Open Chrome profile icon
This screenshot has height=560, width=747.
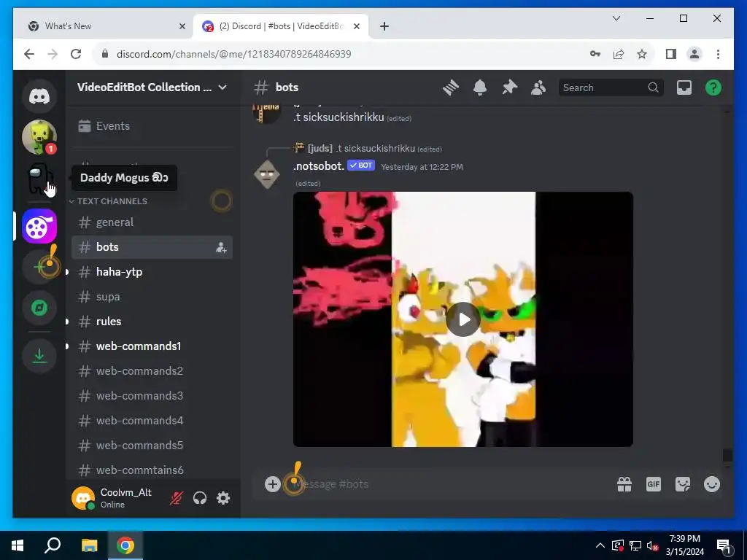click(x=694, y=54)
